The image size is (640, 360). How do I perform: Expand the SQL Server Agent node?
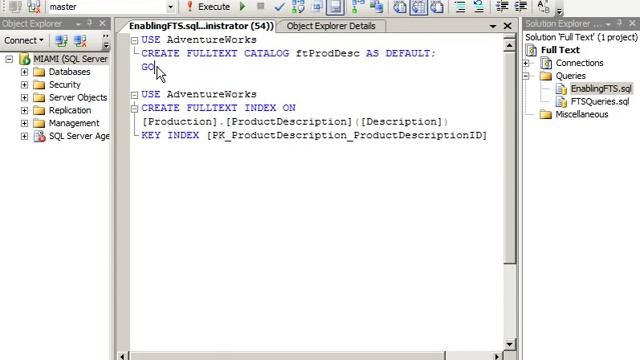(x=24, y=136)
